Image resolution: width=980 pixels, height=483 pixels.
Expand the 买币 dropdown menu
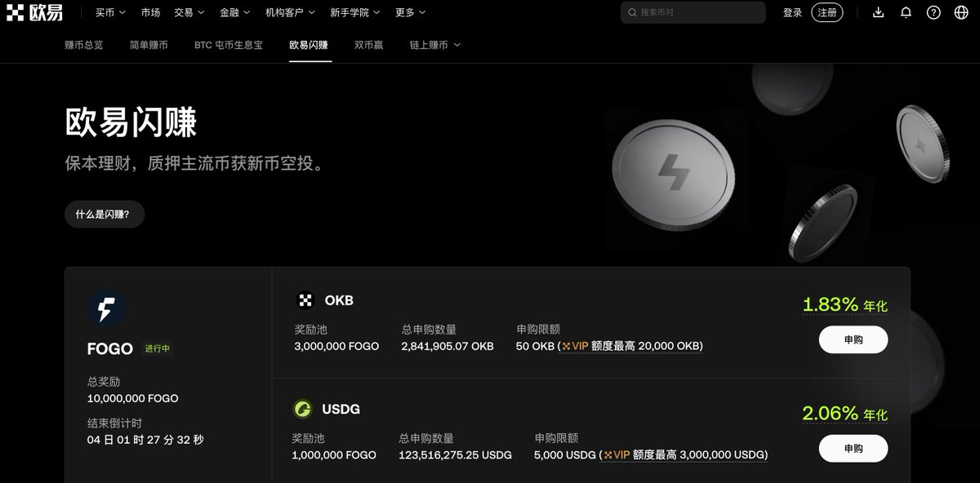pos(110,12)
